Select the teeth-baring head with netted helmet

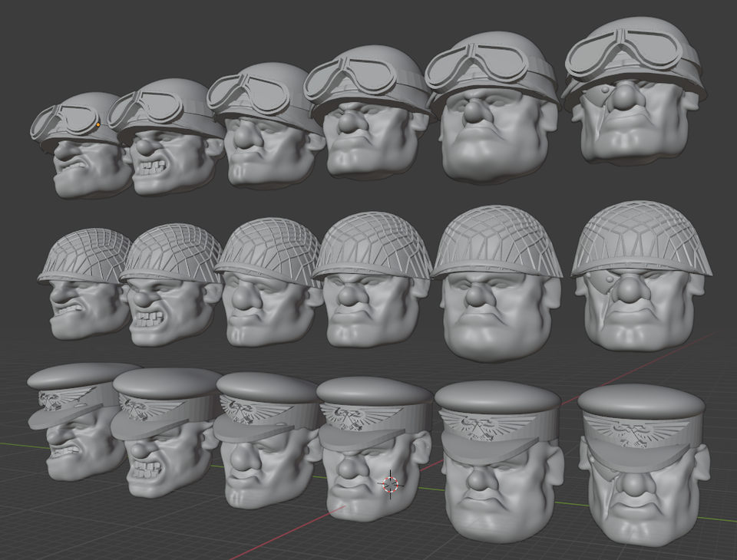[x=171, y=285]
